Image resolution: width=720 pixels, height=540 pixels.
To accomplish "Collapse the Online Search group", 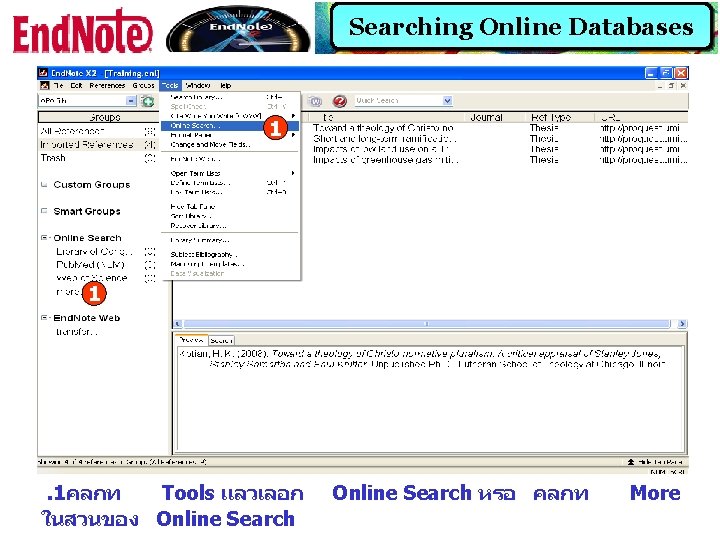I will (44, 238).
